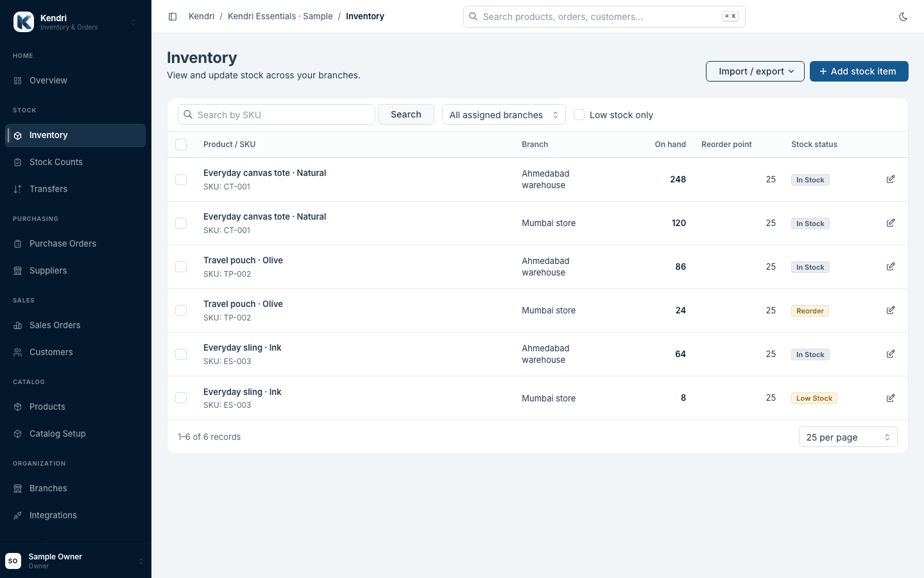Click the Search button
Viewport: 924px width, 578px height.
click(406, 114)
